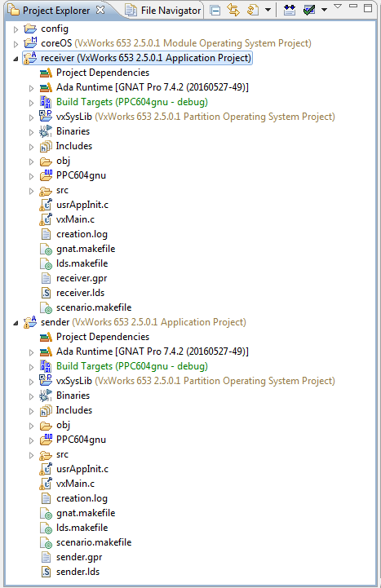This screenshot has width=381, height=588.
Task: Switch to the File Navigator tab
Action: [x=163, y=11]
